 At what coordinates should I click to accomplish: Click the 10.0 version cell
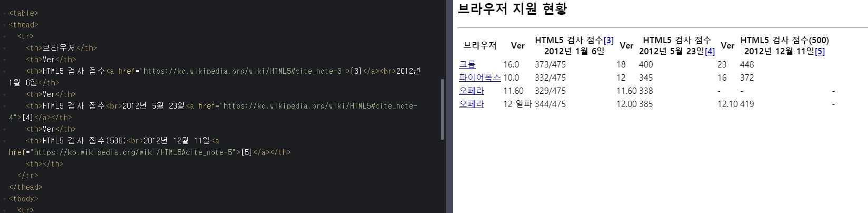(511, 78)
